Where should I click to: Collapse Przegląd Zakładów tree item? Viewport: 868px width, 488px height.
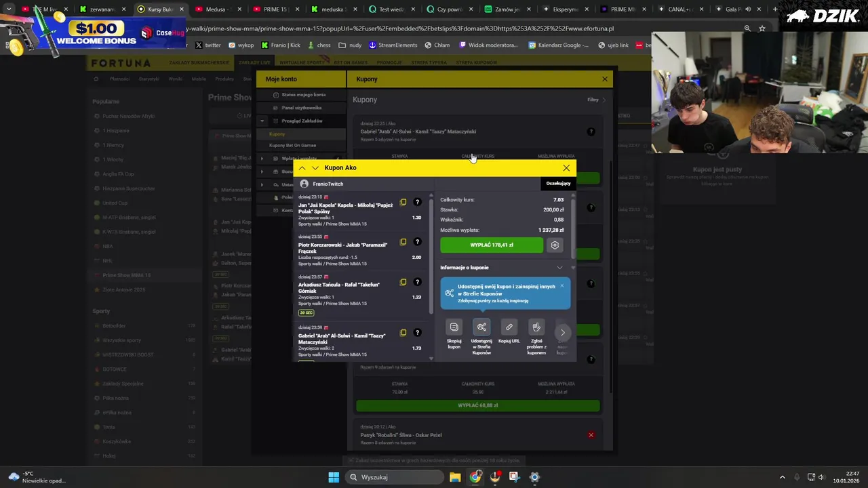click(x=262, y=121)
